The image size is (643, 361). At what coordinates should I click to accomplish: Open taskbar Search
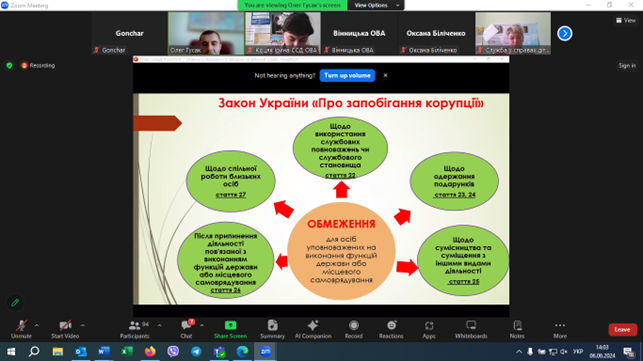34,352
